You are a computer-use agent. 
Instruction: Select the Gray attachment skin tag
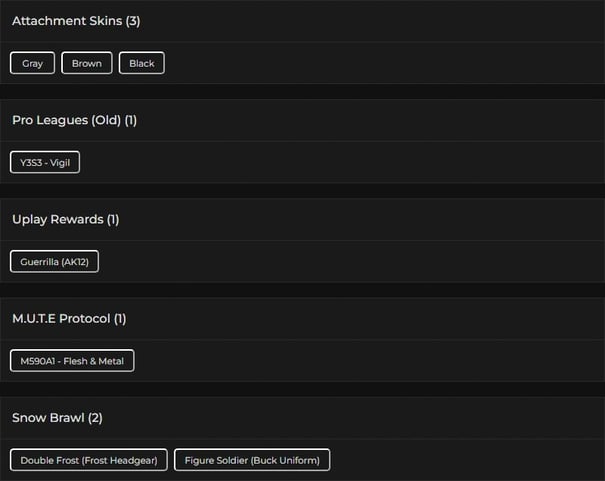click(33, 63)
